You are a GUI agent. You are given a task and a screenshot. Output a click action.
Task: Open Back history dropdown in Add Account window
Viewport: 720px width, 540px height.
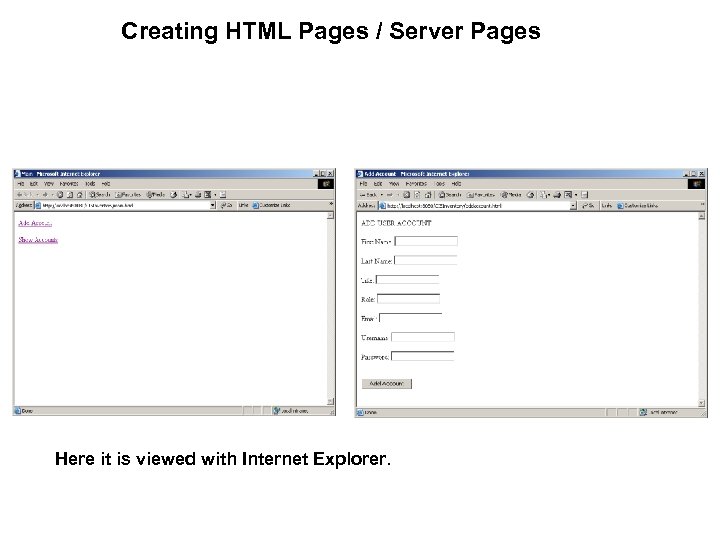pyautogui.click(x=382, y=195)
